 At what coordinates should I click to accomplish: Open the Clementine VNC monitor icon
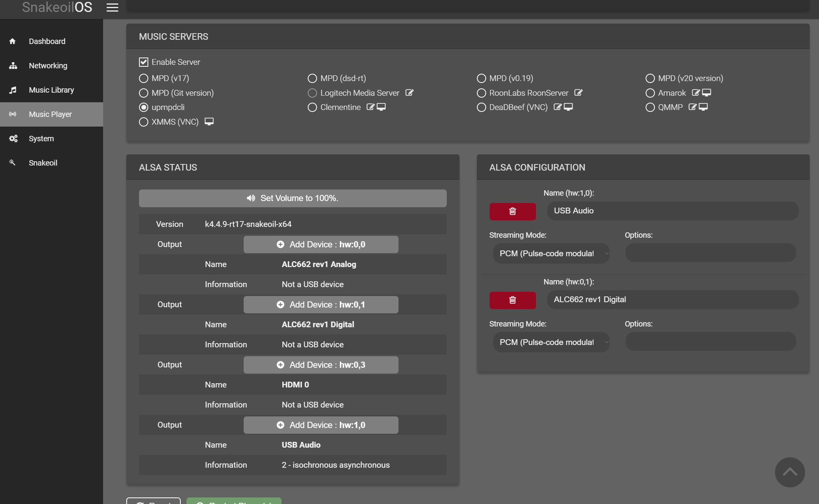(381, 107)
